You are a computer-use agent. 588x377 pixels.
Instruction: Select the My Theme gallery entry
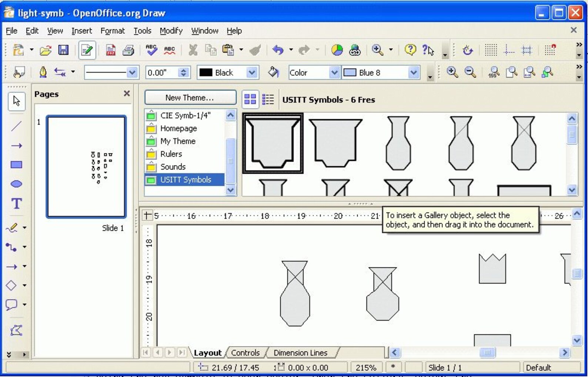click(x=185, y=141)
